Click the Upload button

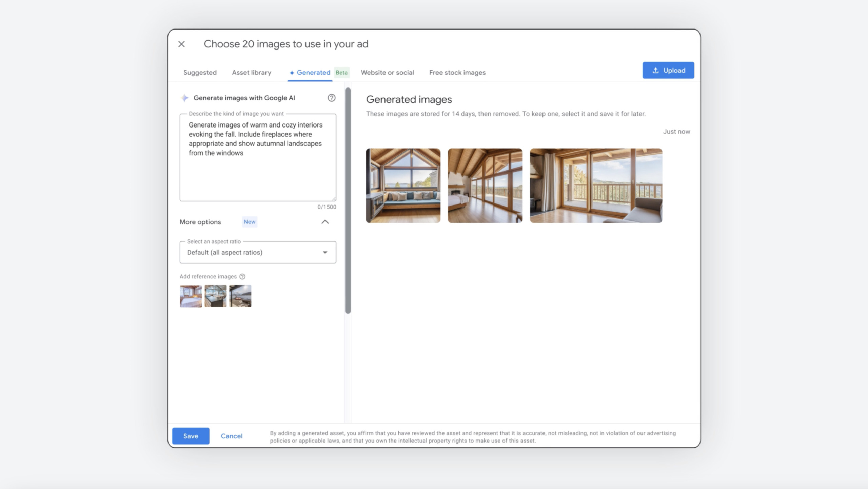click(668, 70)
